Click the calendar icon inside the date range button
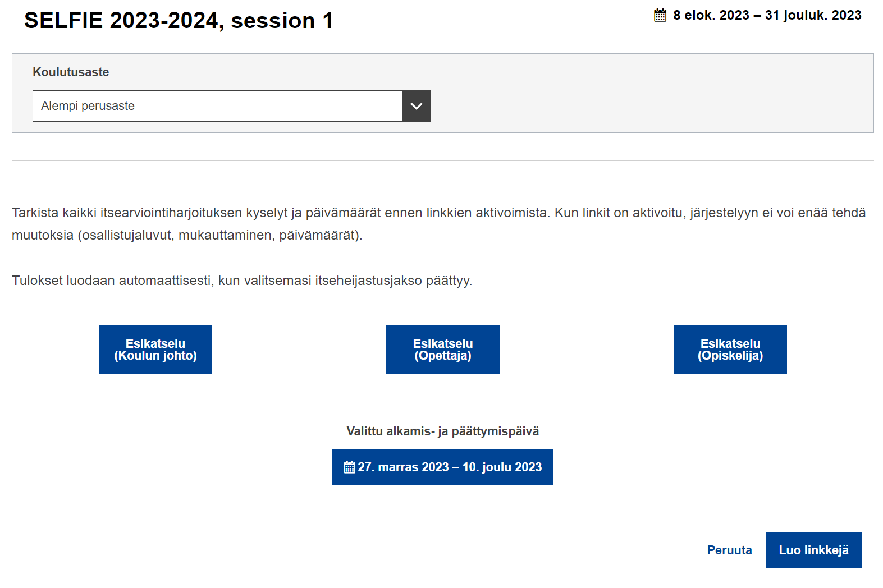The width and height of the screenshot is (883, 588). pyautogui.click(x=350, y=467)
